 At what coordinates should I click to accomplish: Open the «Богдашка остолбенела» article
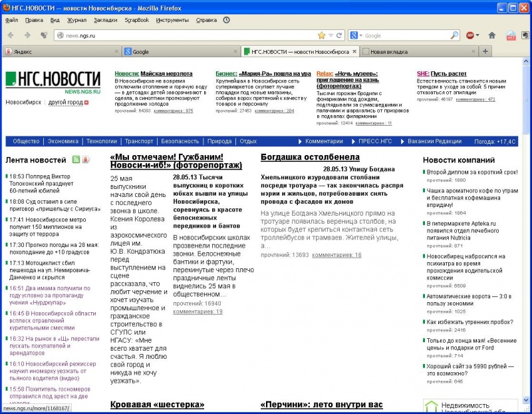click(310, 158)
